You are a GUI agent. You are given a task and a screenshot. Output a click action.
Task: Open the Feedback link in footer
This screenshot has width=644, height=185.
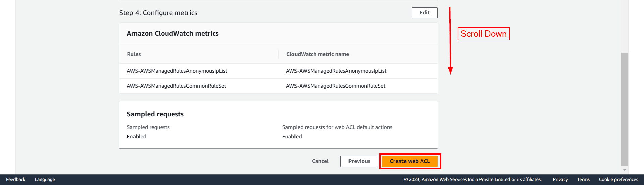(16, 180)
